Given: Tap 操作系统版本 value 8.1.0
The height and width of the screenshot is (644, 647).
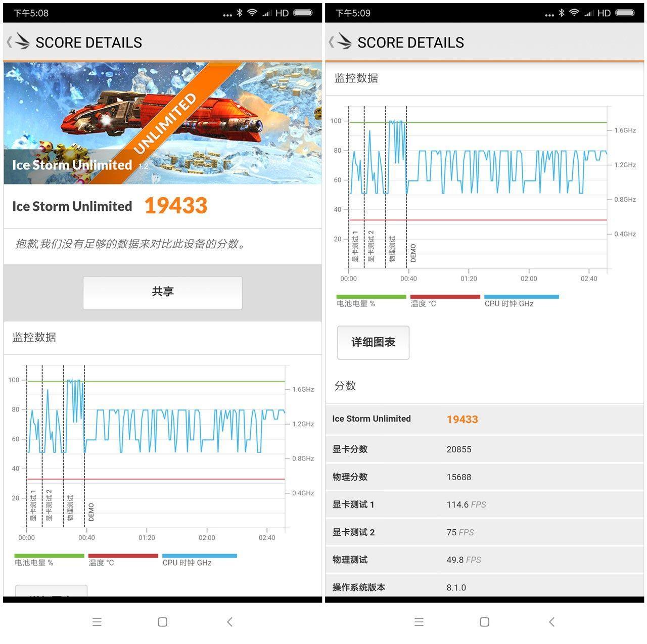Looking at the screenshot, I should tap(456, 587).
